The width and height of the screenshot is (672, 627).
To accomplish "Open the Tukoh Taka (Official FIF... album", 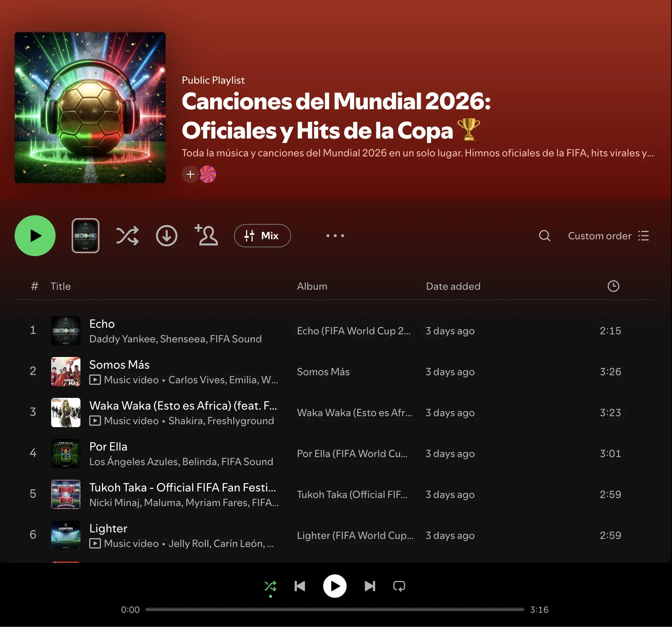I will 352,494.
